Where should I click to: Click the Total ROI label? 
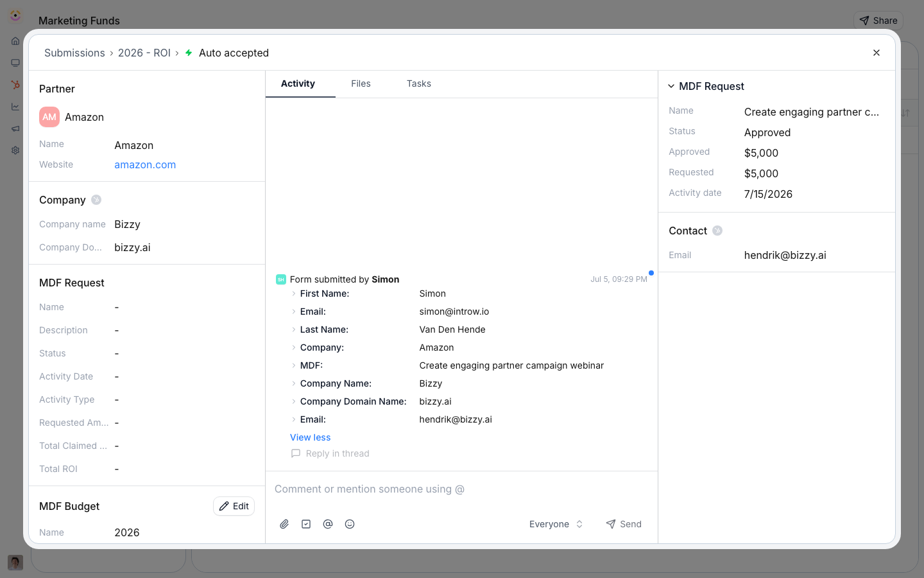(58, 469)
